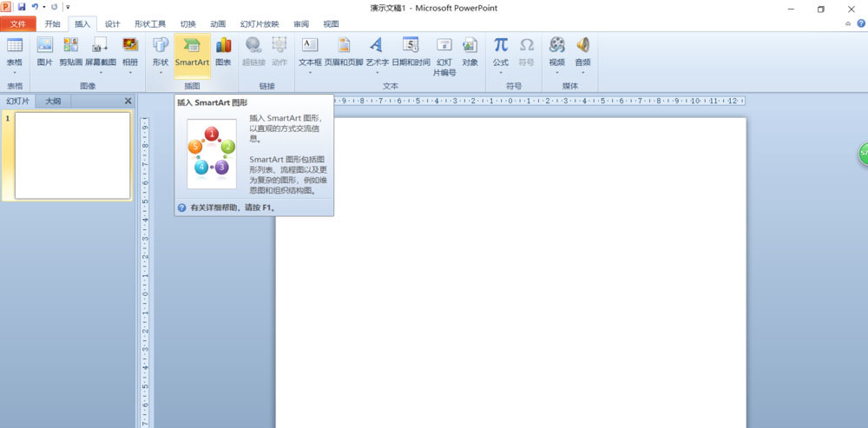Switch to 设计 design tab
The height and width of the screenshot is (428, 868).
point(112,23)
